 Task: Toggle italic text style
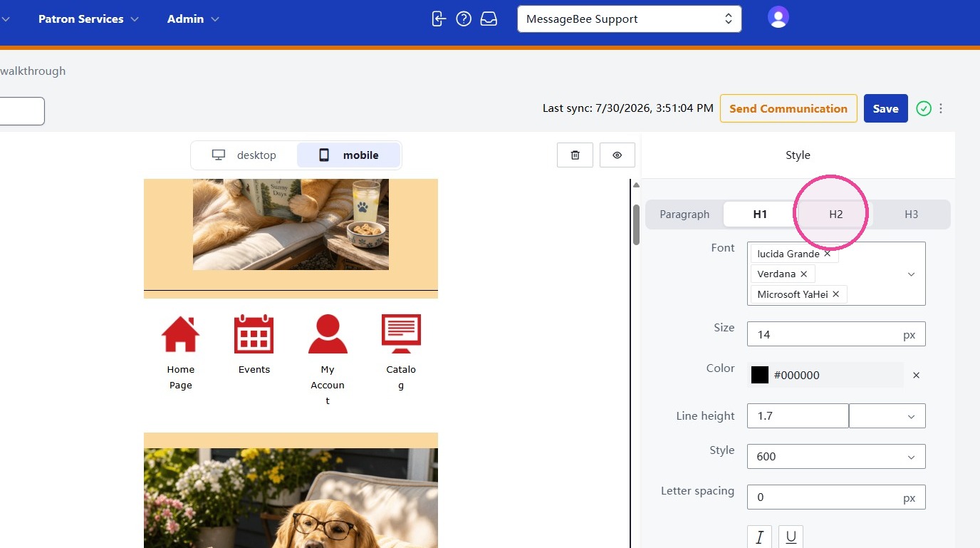759,538
